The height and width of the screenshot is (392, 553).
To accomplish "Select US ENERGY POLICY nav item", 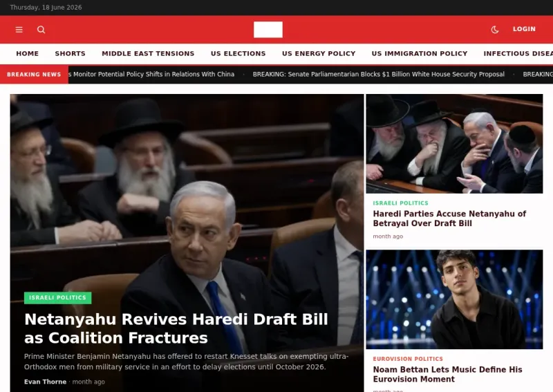I will pos(319,54).
